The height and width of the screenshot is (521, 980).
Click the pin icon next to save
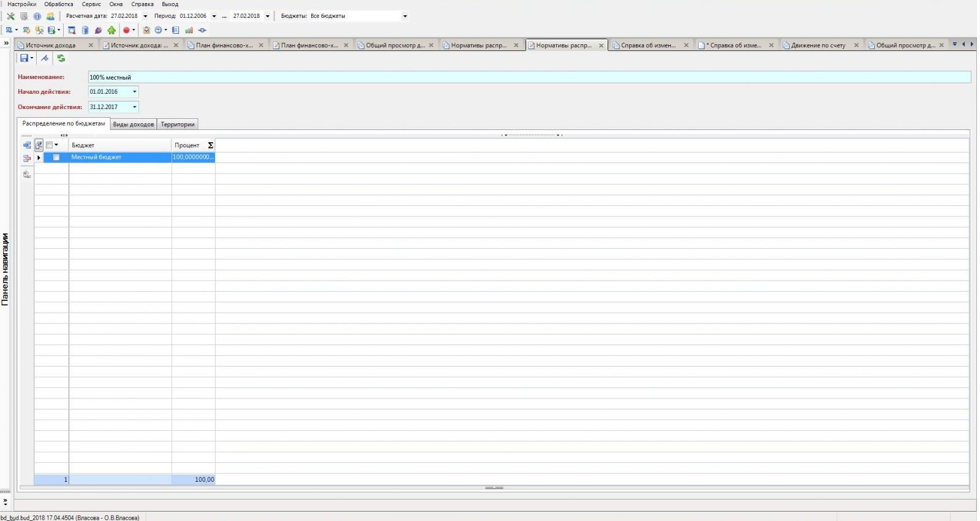45,58
